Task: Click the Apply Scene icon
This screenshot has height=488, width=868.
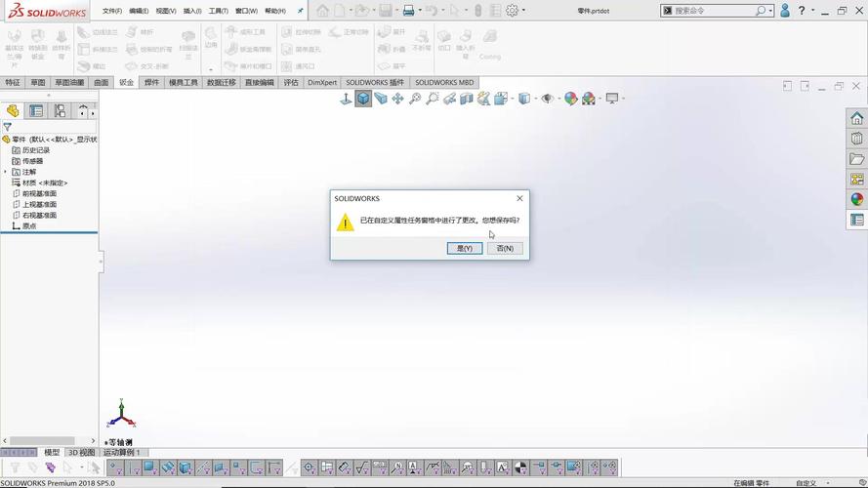Action: click(x=589, y=99)
